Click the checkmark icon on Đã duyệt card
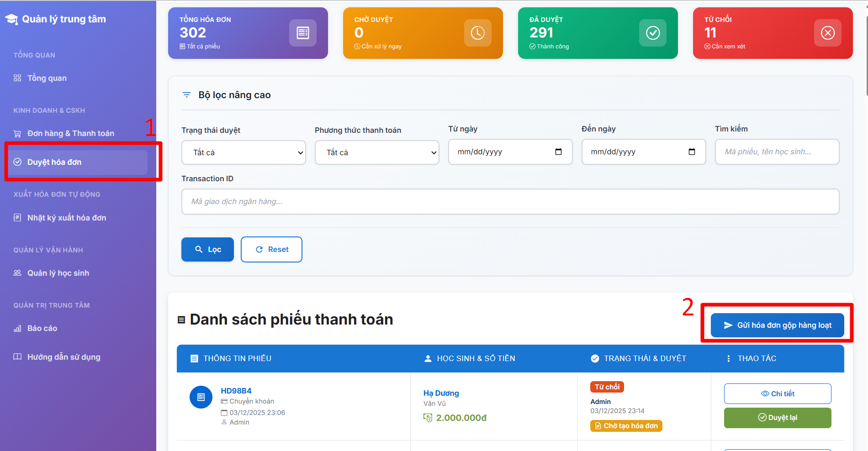The width and height of the screenshot is (868, 451). [x=652, y=33]
